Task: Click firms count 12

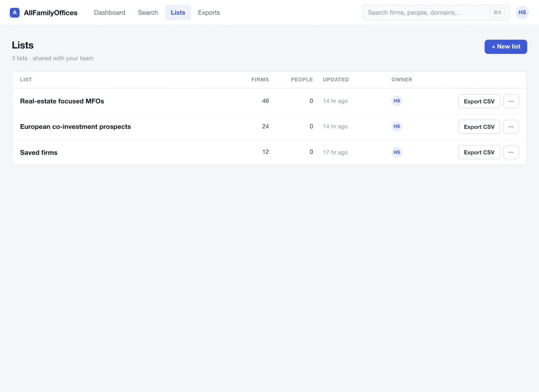Action: pos(265,152)
